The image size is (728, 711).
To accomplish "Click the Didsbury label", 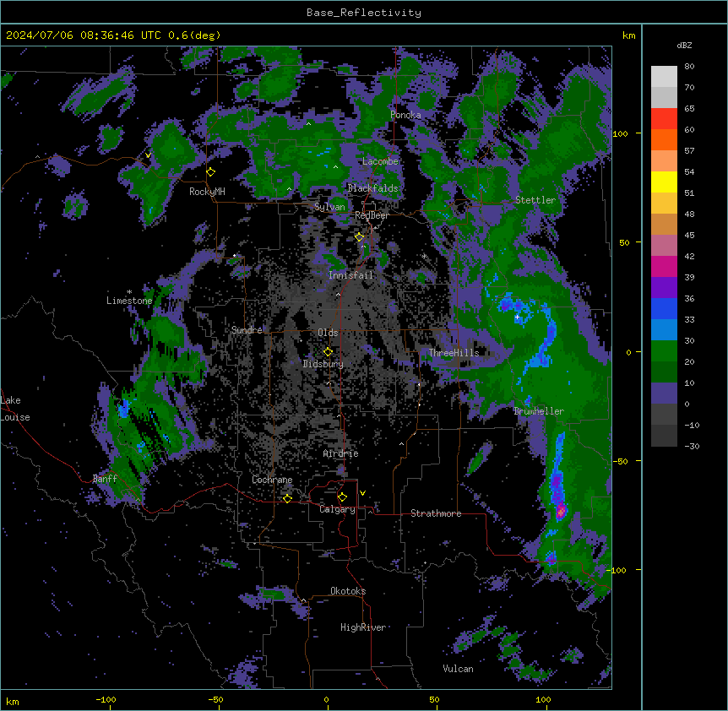I will tap(323, 364).
